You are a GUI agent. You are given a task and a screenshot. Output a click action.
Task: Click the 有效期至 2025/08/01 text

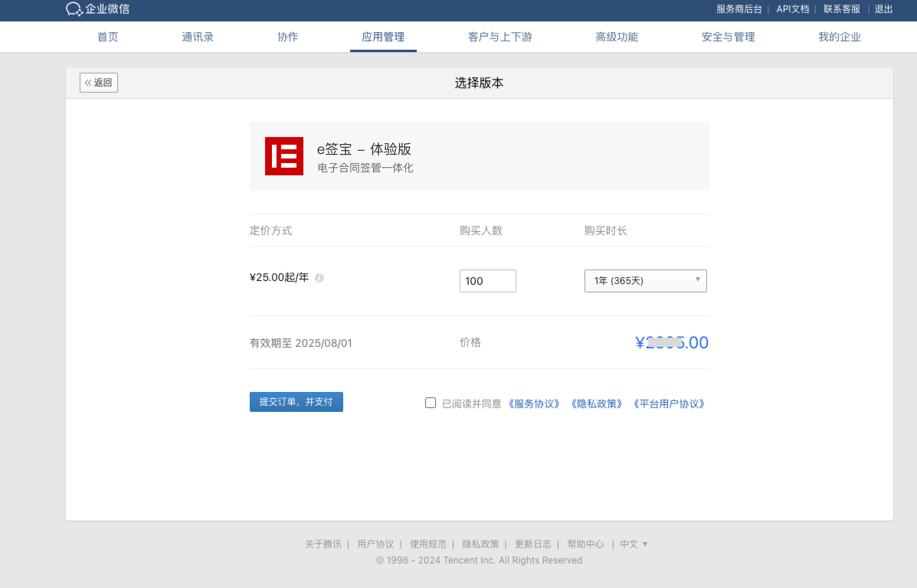point(301,343)
